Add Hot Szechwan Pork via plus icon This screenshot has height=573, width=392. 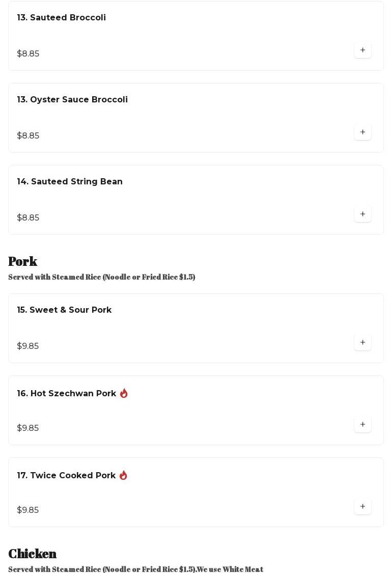[x=362, y=424]
